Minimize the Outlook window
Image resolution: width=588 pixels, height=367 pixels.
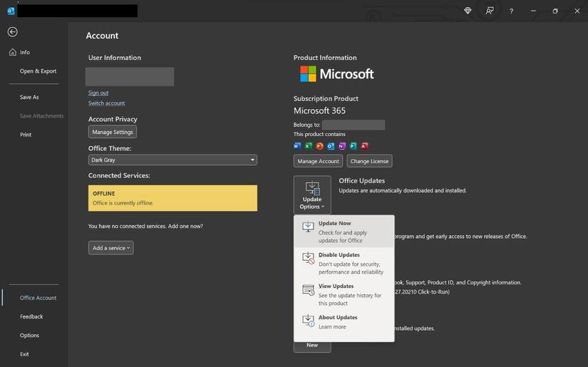pyautogui.click(x=533, y=11)
